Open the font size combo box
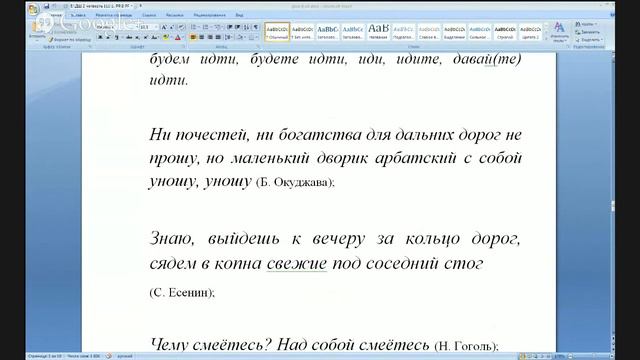The image size is (640, 360). point(149,27)
